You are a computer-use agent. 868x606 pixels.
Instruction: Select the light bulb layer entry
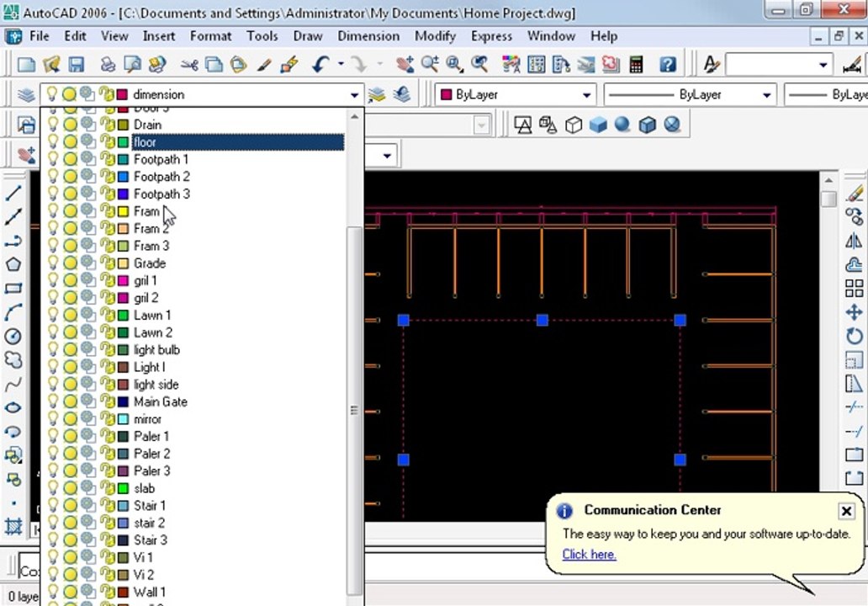[x=156, y=349]
